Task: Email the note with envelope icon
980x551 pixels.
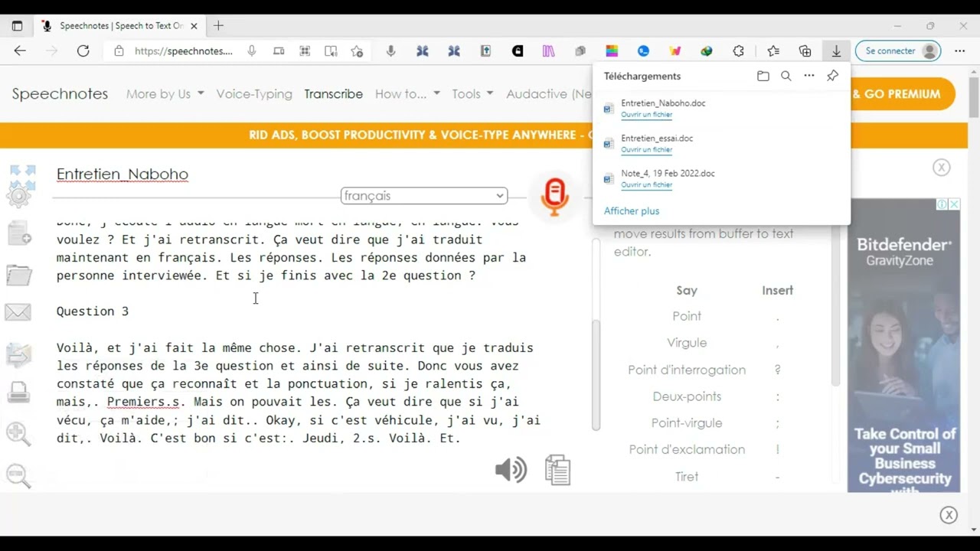Action: (18, 311)
